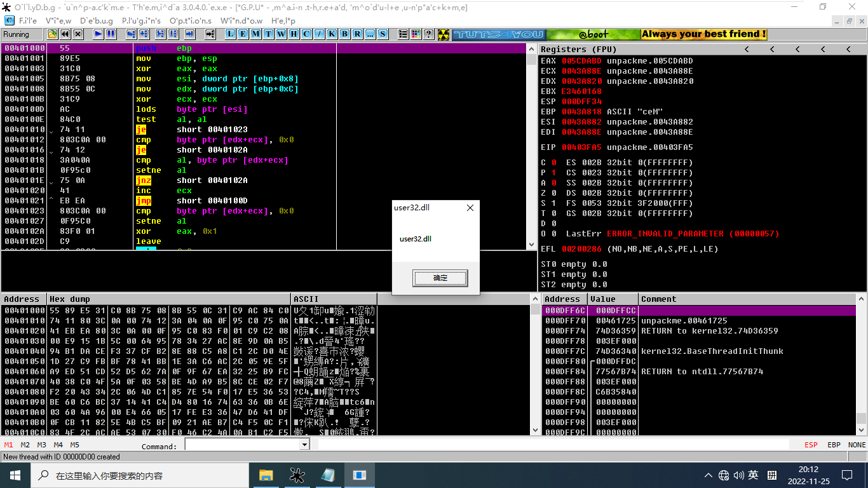This screenshot has width=868, height=488.
Task: Click the Run program play icon
Action: (x=98, y=34)
